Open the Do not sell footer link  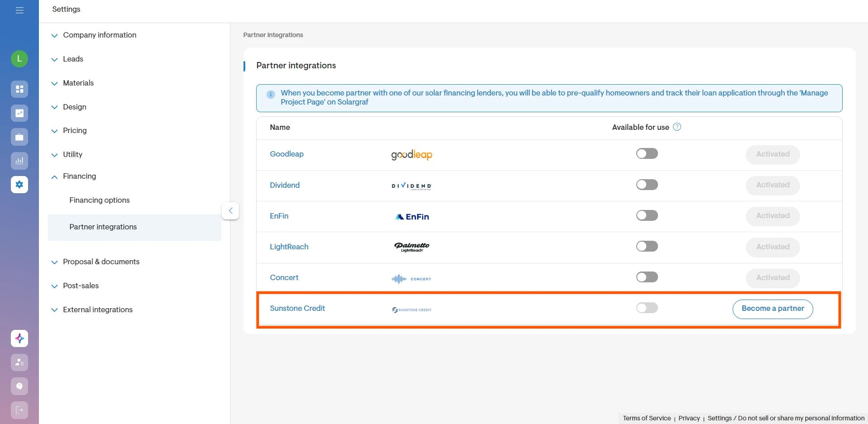786,418
